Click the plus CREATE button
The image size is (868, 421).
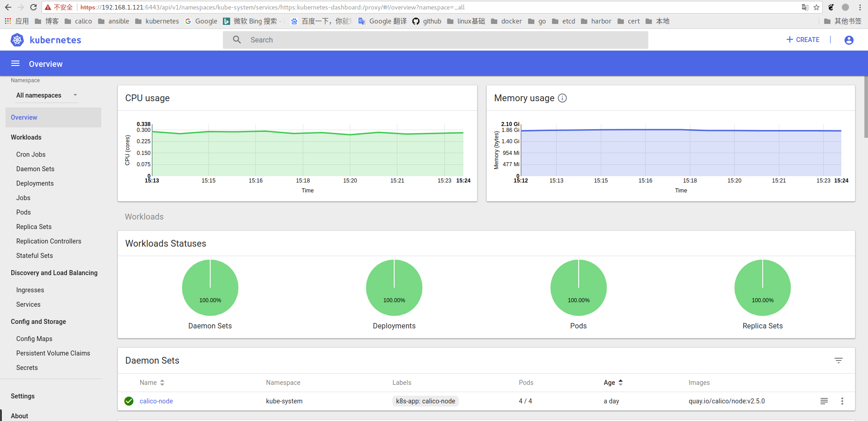[x=803, y=40]
